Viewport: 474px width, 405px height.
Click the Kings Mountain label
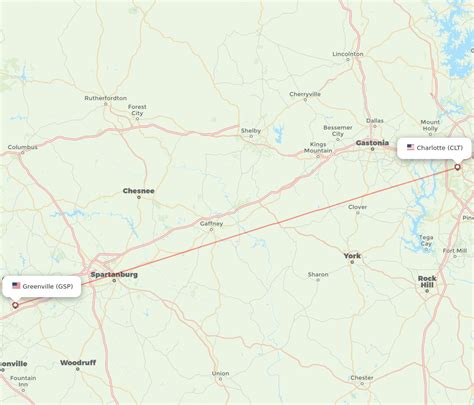click(318, 147)
